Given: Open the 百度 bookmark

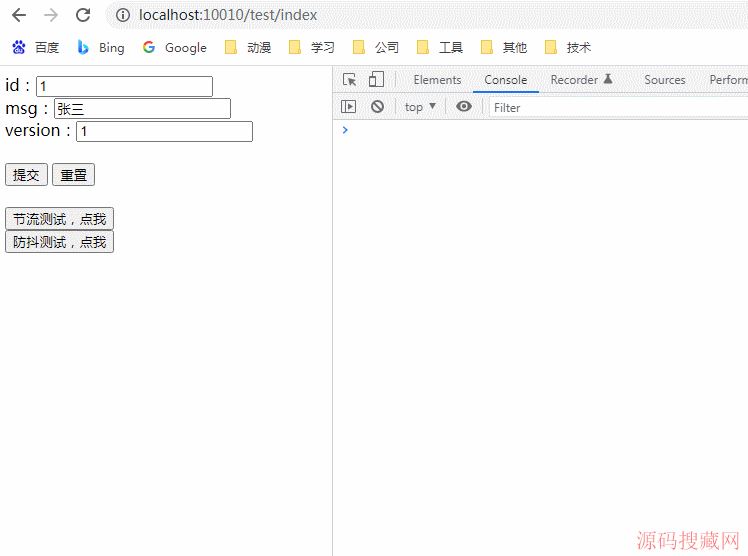Looking at the screenshot, I should pyautogui.click(x=36, y=47).
